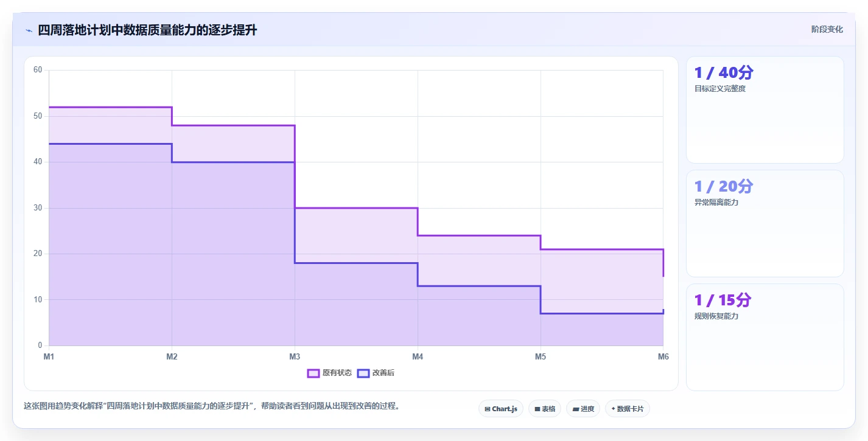Viewport: 868px width, 441px height.
Task: Click the M3 axis label
Action: tap(295, 356)
